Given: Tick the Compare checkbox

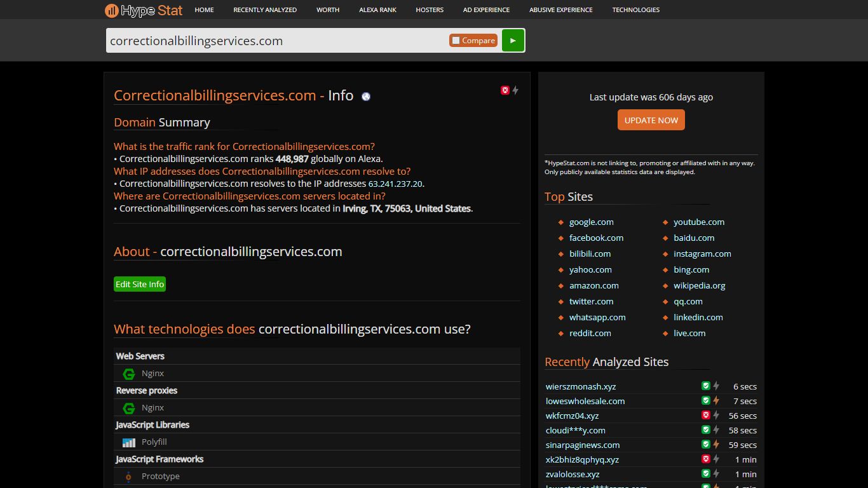Looking at the screenshot, I should coord(456,41).
